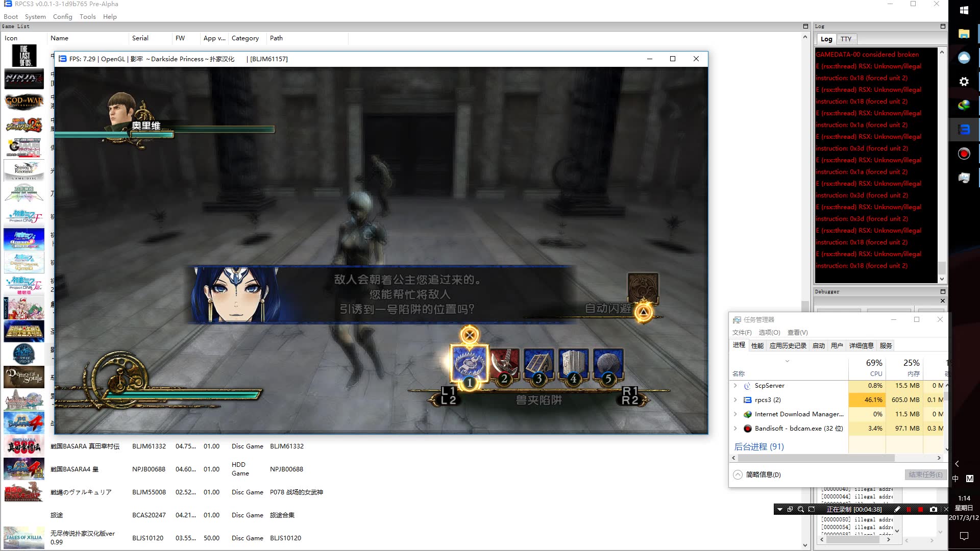Open the Action Center notification icon
Viewport: 980px width, 551px height.
pyautogui.click(x=964, y=536)
